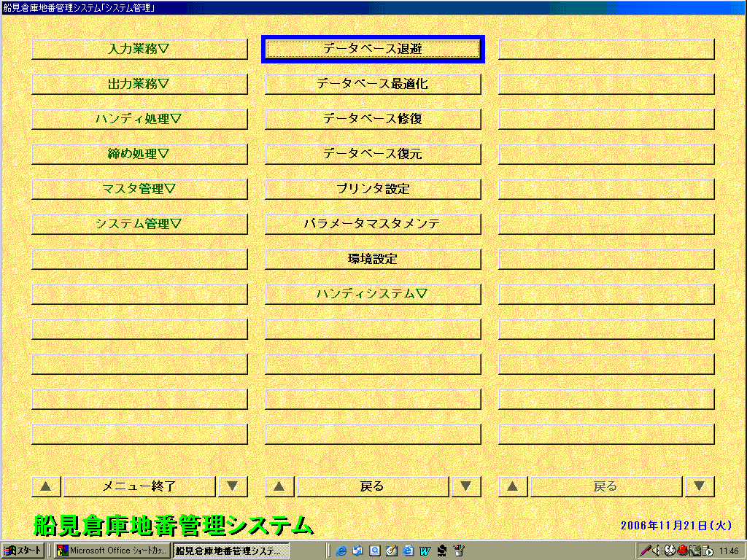Expand the 出力業務▽ submenu
This screenshot has width=747, height=560.
(x=139, y=84)
